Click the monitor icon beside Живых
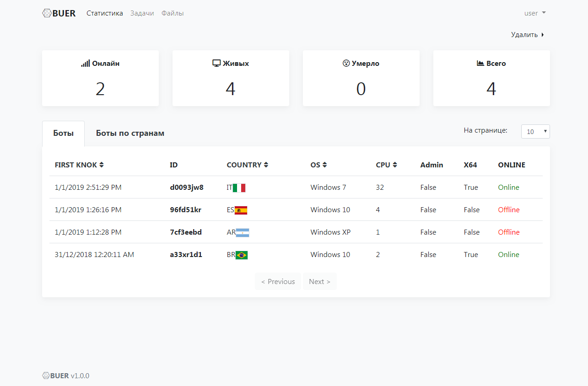The image size is (588, 386). coord(217,64)
